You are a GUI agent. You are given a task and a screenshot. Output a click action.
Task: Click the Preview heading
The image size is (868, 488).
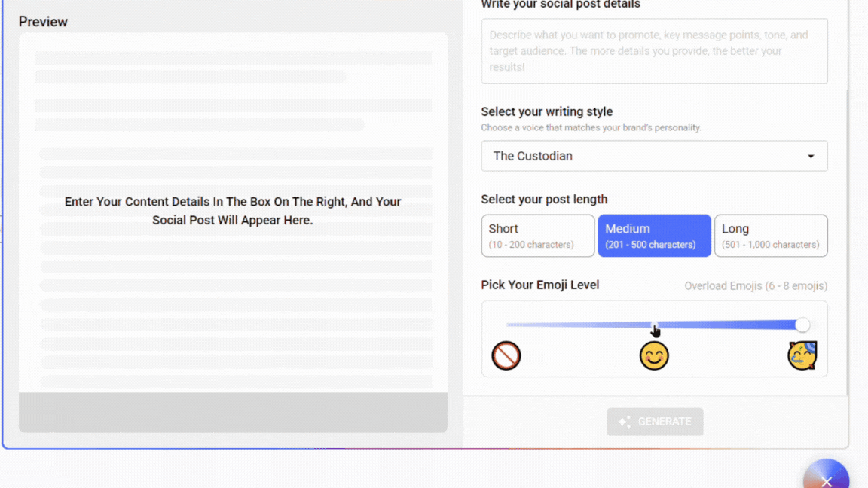[x=43, y=22]
